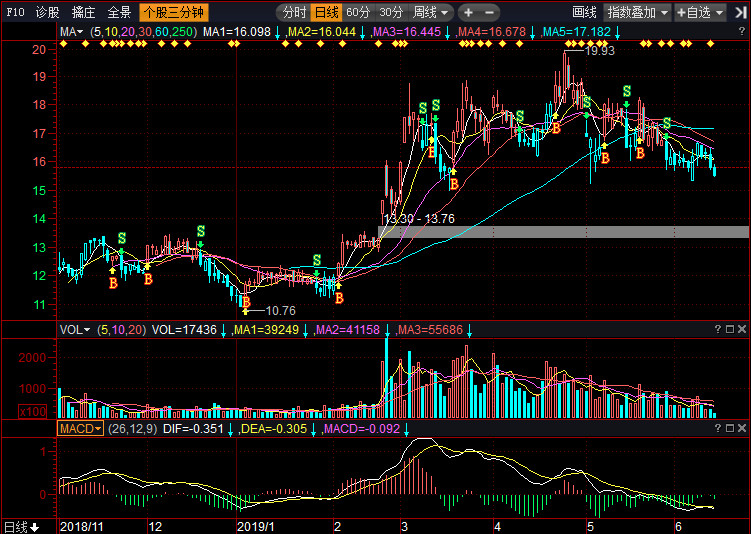Click the 画线 drawing tools button

584,13
